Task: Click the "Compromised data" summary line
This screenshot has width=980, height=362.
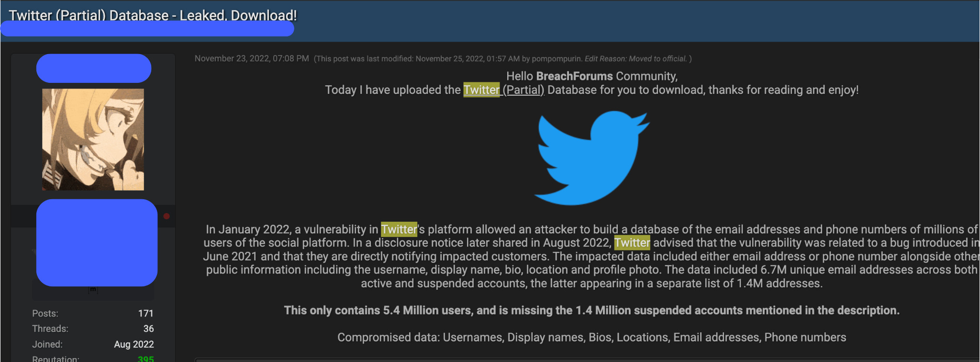Action: click(592, 337)
